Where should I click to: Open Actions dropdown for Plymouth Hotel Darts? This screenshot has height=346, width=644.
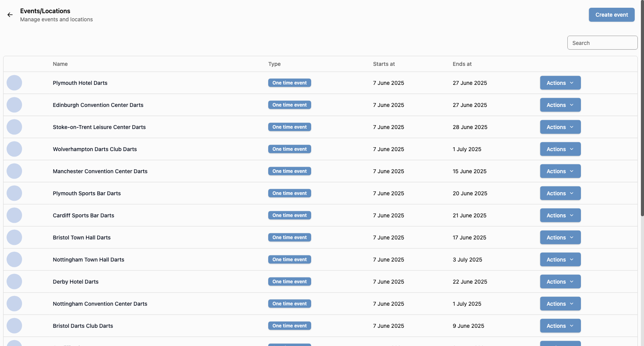pos(560,83)
